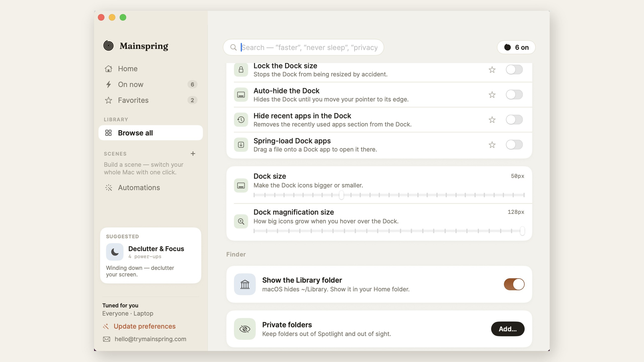Enable the Lock the Dock size switch
The image size is (644, 362).
coord(514,70)
